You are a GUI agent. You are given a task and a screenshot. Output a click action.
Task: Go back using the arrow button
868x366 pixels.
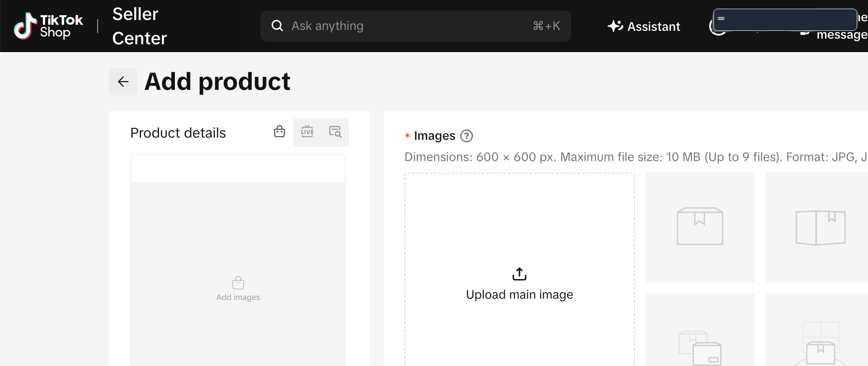(123, 82)
